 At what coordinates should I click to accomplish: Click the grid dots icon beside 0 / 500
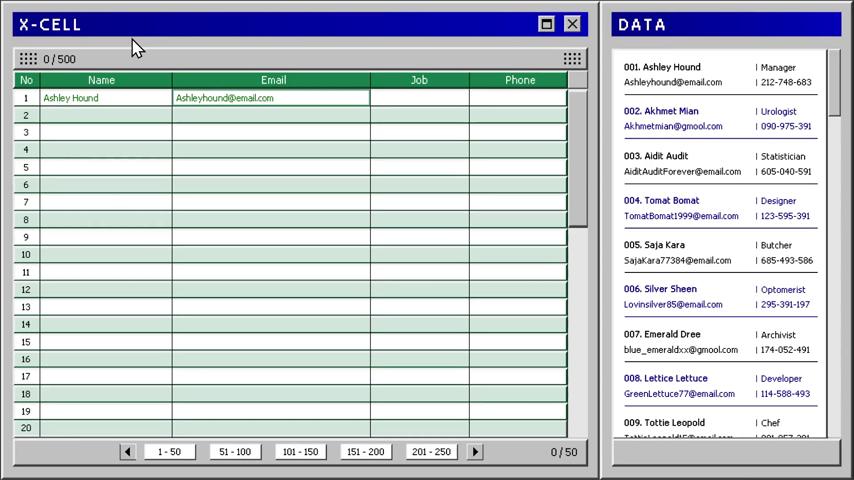pyautogui.click(x=28, y=59)
